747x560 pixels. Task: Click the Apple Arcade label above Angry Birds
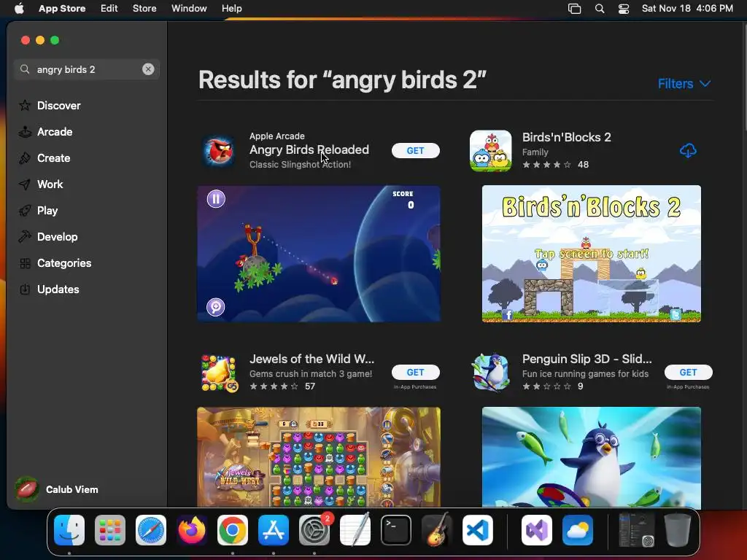(276, 136)
